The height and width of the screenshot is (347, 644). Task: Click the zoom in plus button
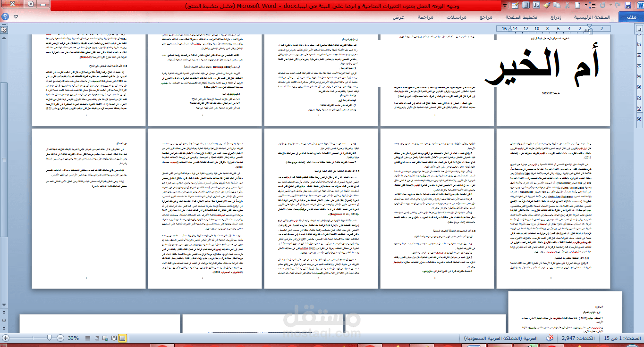pos(5,338)
